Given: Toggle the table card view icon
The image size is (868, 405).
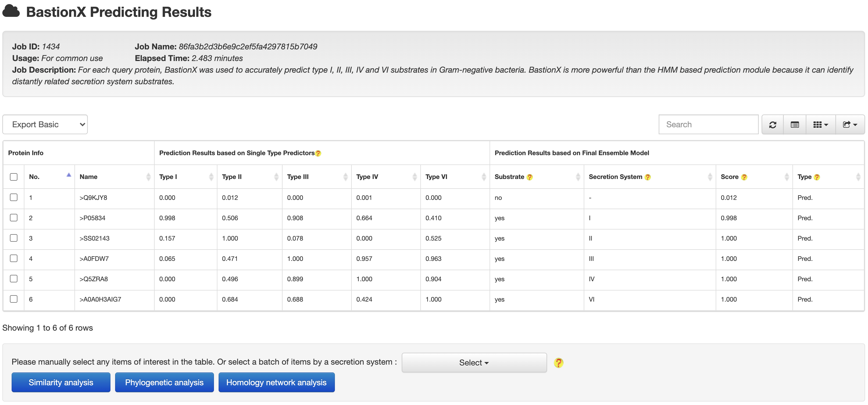Looking at the screenshot, I should click(x=794, y=125).
